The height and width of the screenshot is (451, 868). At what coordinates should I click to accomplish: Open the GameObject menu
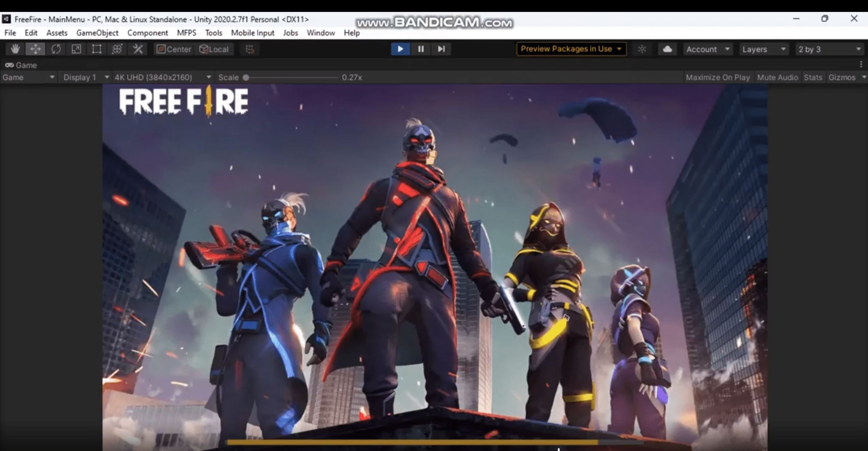(x=97, y=33)
